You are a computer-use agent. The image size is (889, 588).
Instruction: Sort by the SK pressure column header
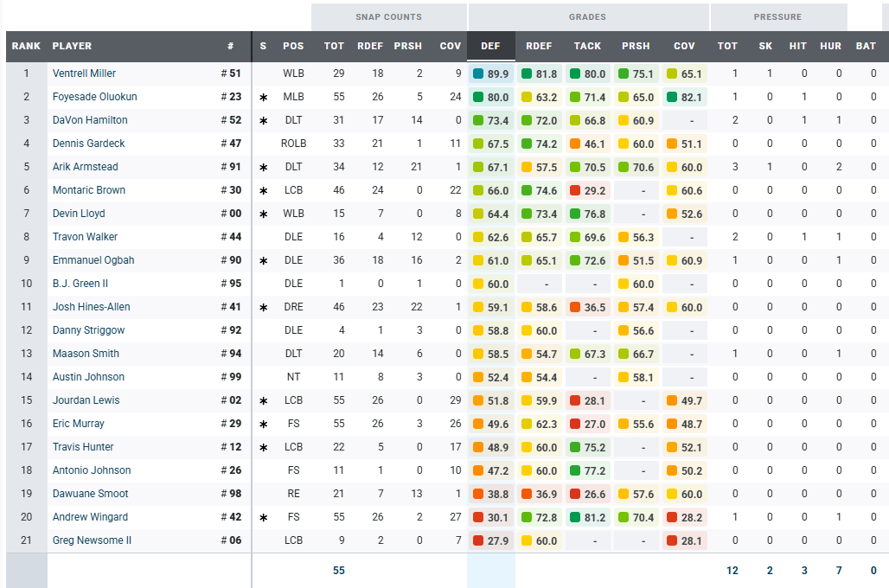tap(765, 46)
